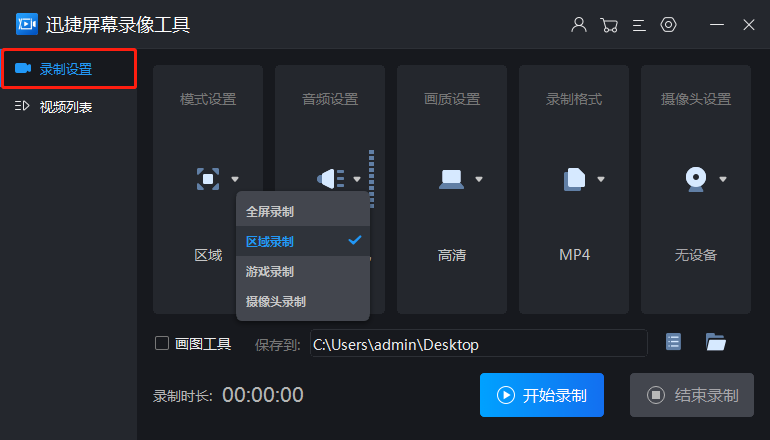Click the file format icon under 录制格式
Viewport: 770px width, 440px height.
(574, 179)
